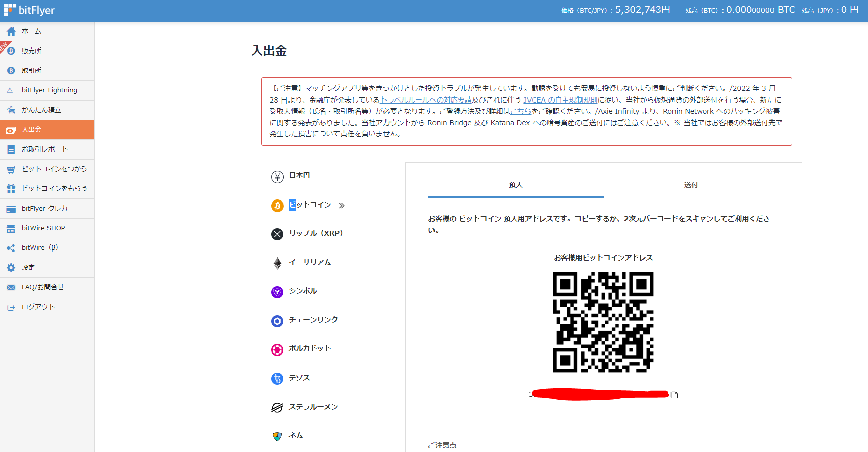
Task: Select テゾス currency label
Action: pyautogui.click(x=299, y=378)
